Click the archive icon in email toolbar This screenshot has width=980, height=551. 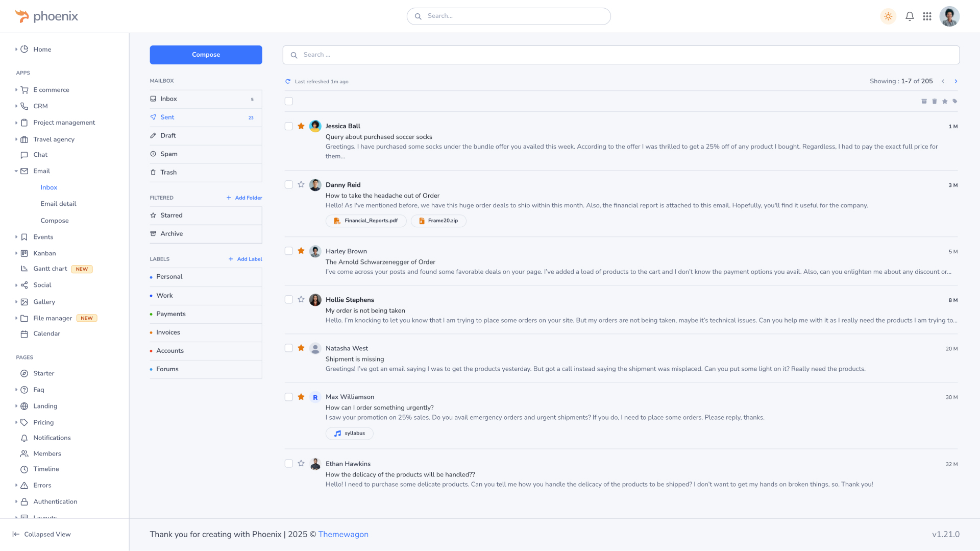[x=924, y=102]
